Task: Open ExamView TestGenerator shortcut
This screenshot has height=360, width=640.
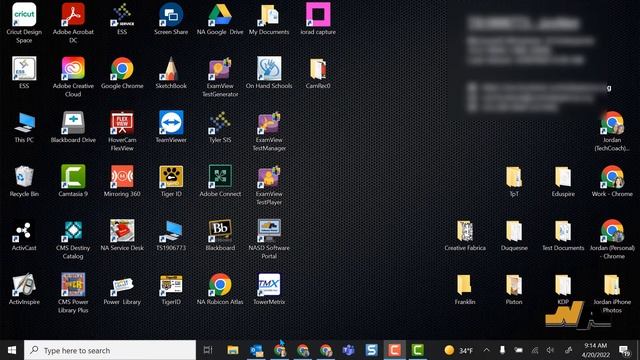Action: point(220,77)
